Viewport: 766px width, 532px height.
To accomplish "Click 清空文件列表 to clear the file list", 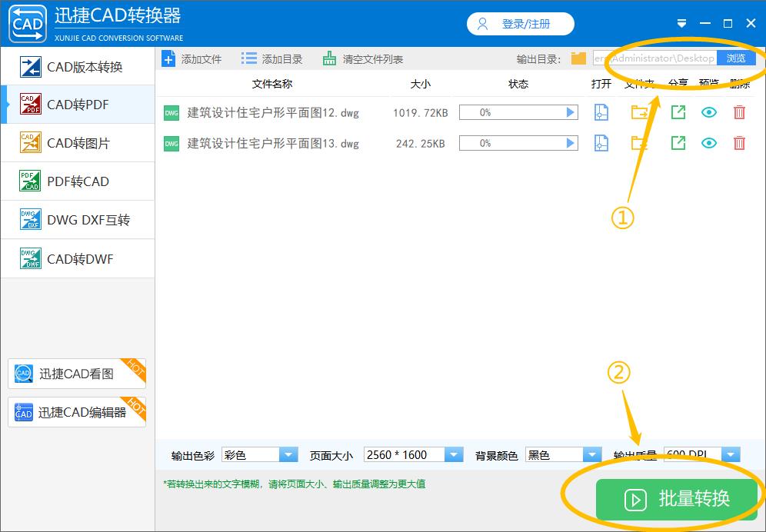I will coord(328,58).
